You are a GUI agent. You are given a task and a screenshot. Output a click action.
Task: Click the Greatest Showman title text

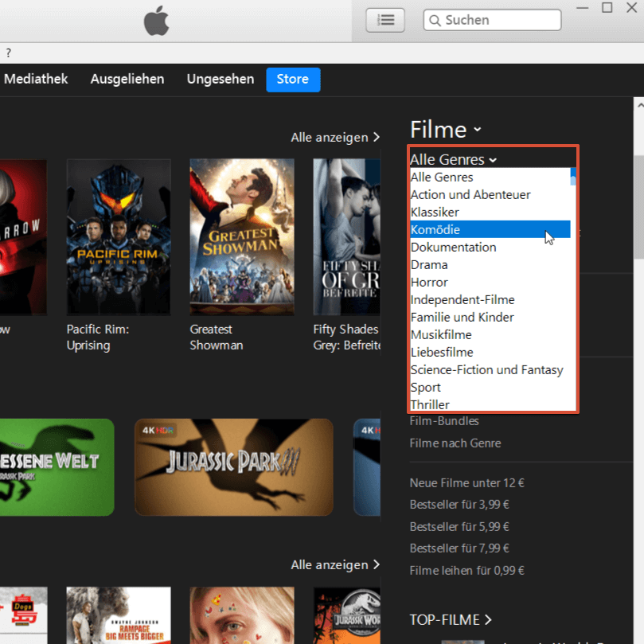tap(217, 338)
